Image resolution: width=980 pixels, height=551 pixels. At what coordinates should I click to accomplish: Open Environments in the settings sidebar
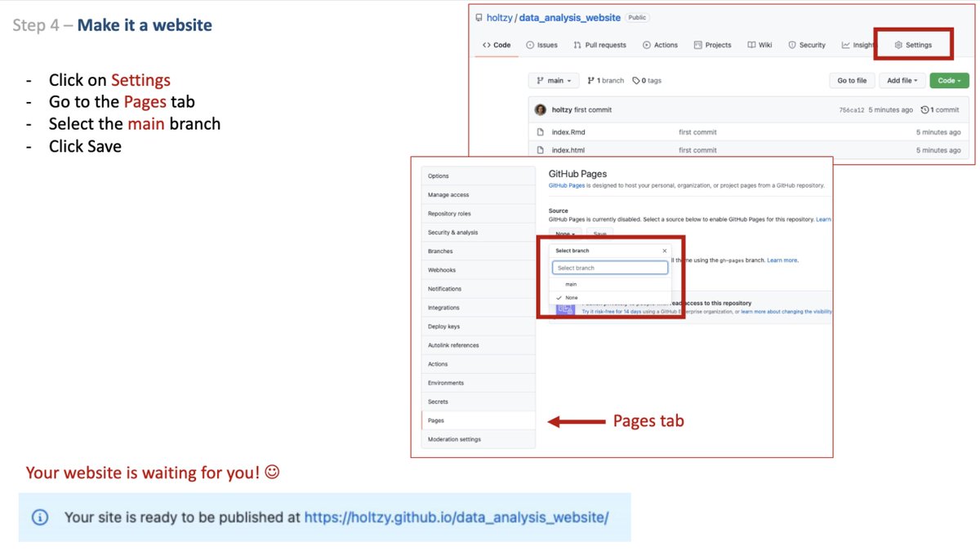pos(479,383)
